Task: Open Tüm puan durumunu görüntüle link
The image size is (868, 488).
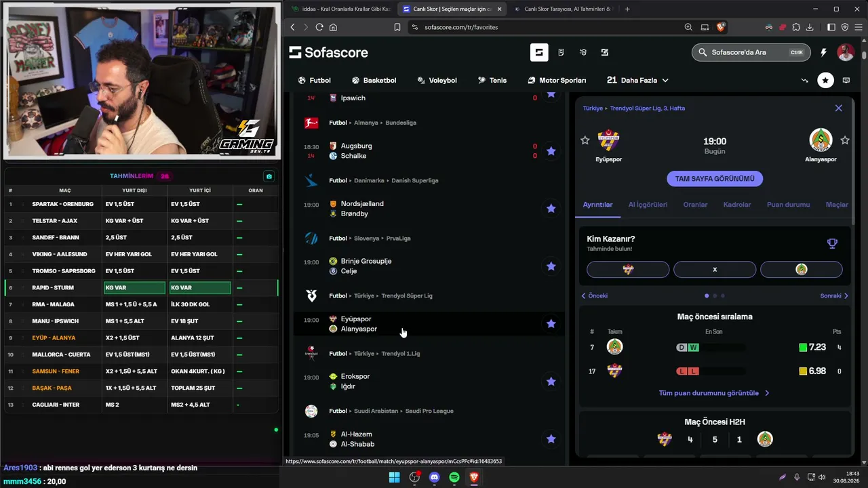Action: click(714, 393)
